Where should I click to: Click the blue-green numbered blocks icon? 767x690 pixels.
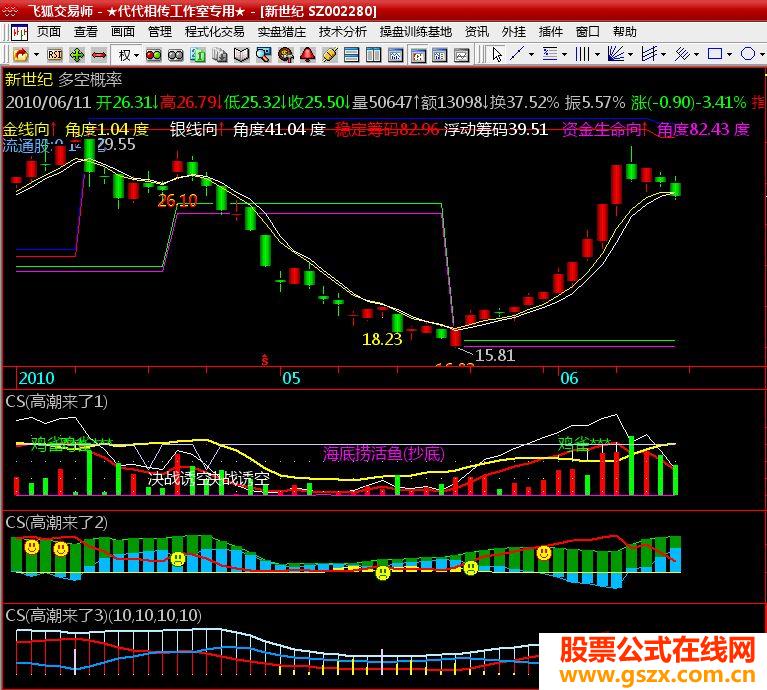[198, 55]
